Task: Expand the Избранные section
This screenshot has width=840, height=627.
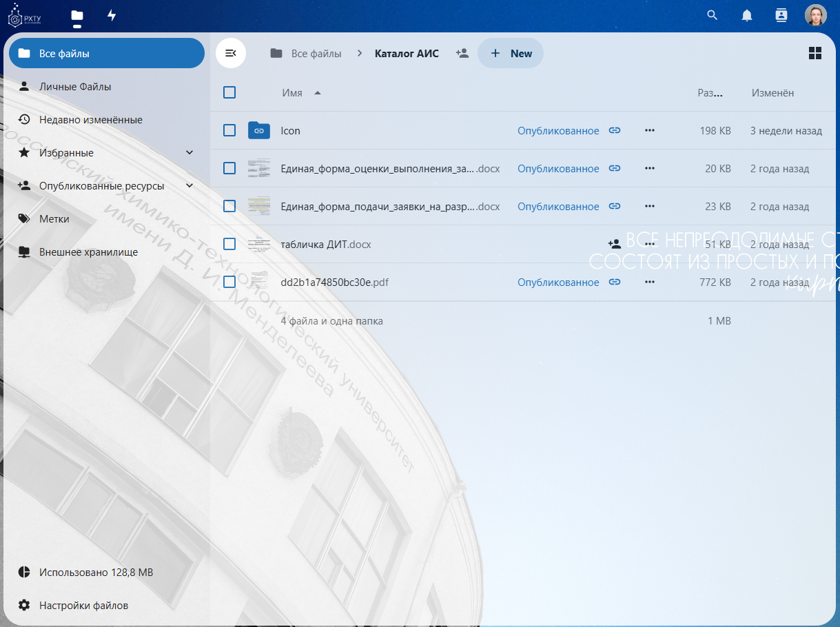Action: point(189,152)
